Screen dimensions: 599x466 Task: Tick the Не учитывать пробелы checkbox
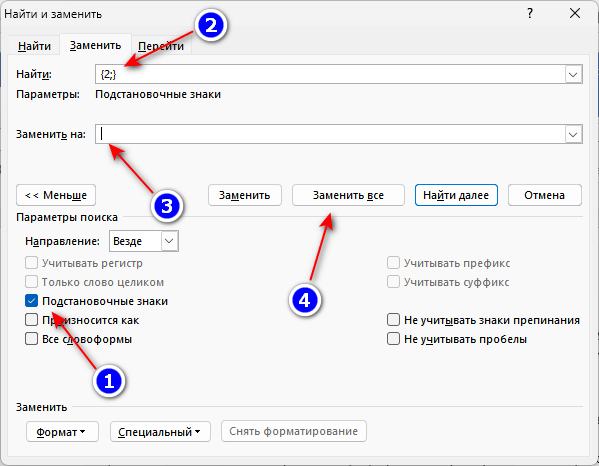tap(393, 339)
